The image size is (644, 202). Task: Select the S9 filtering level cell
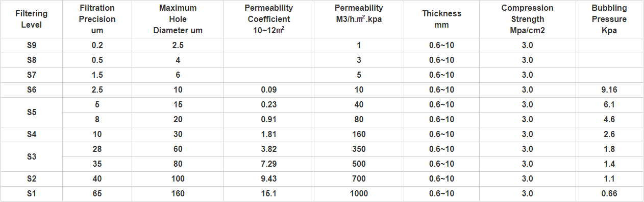click(32, 46)
